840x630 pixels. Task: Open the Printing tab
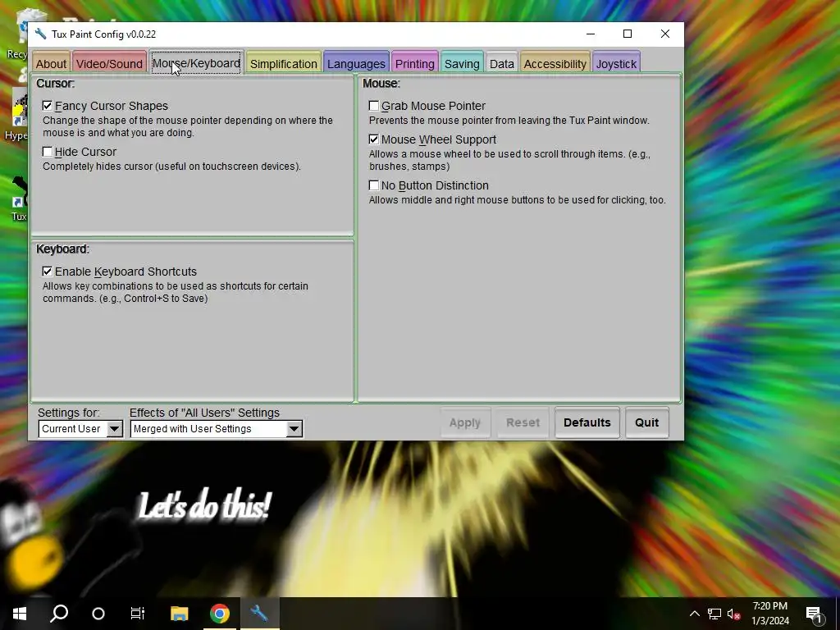[414, 63]
